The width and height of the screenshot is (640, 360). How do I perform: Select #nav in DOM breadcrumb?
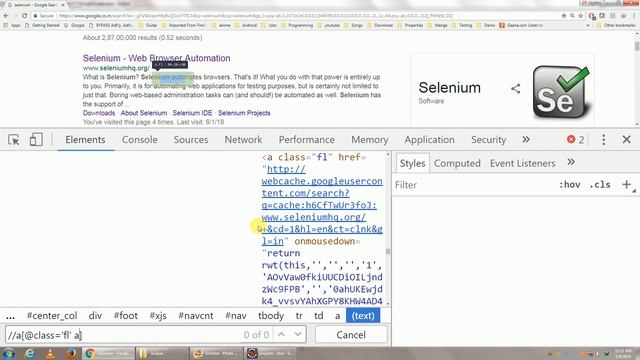[x=236, y=316]
